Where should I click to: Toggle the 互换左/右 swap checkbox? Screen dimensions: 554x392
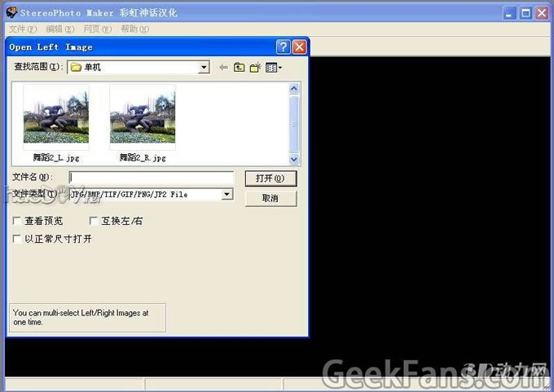[94, 221]
